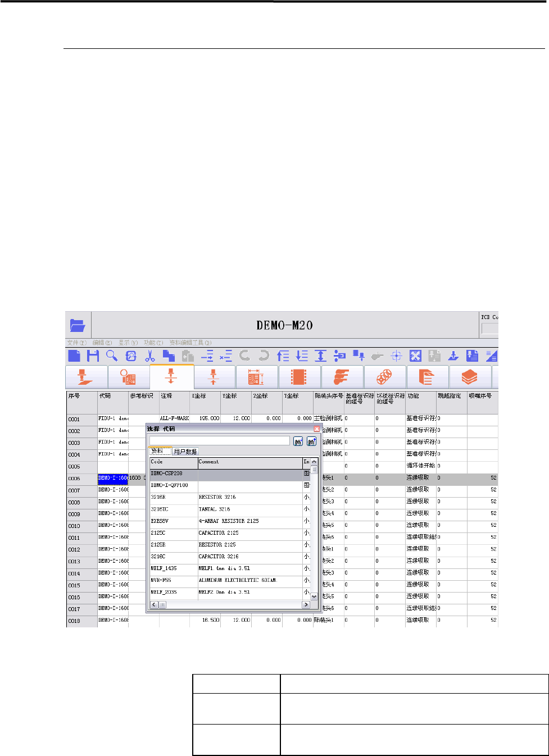549x756 pixels.
Task: Click the second binoculars find-next button
Action: coord(311,441)
